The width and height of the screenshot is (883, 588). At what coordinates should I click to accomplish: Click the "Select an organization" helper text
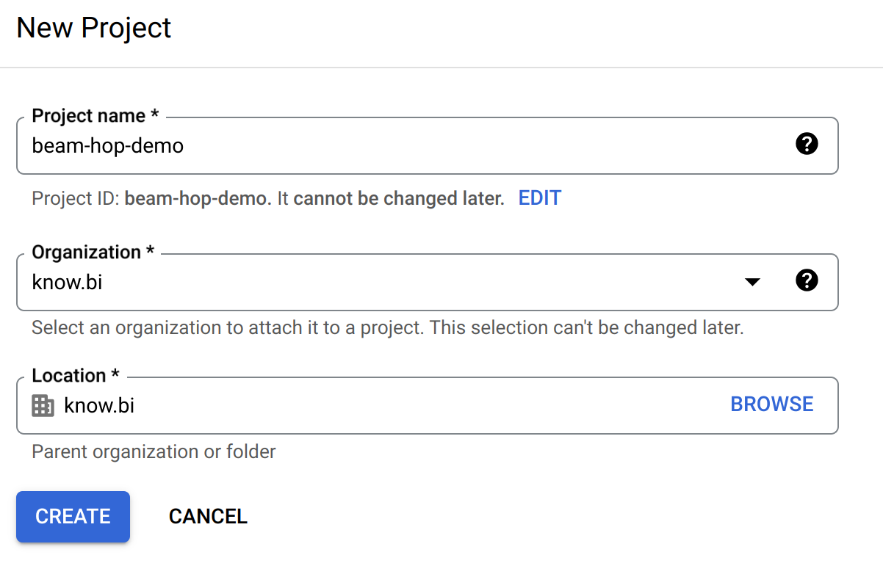(387, 327)
